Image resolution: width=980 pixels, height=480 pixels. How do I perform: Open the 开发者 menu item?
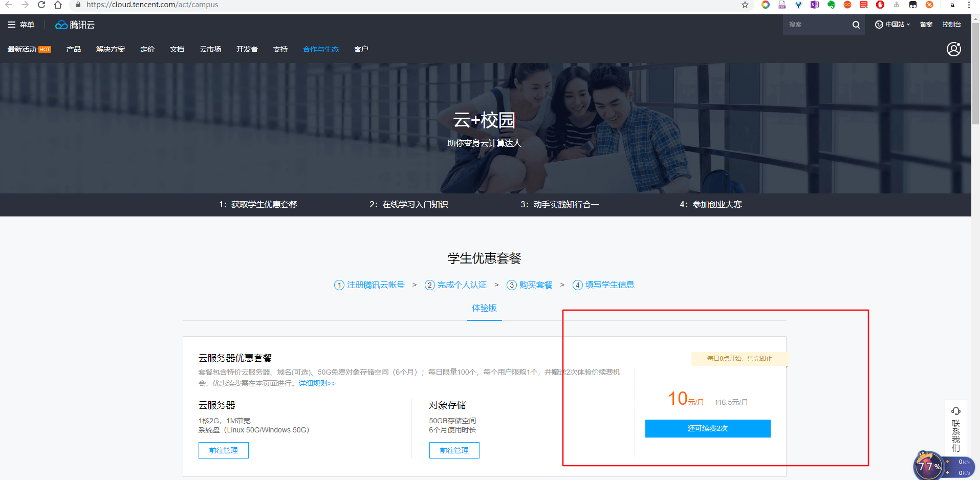(247, 49)
